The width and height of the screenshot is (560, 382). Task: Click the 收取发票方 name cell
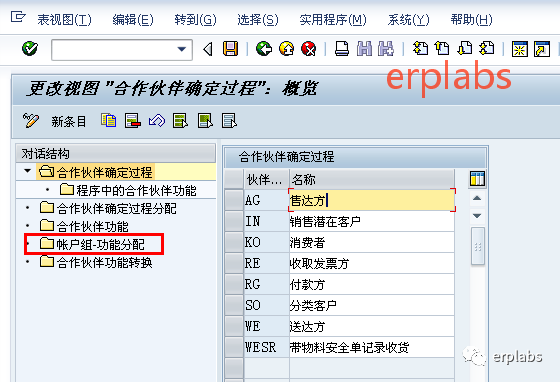(372, 263)
